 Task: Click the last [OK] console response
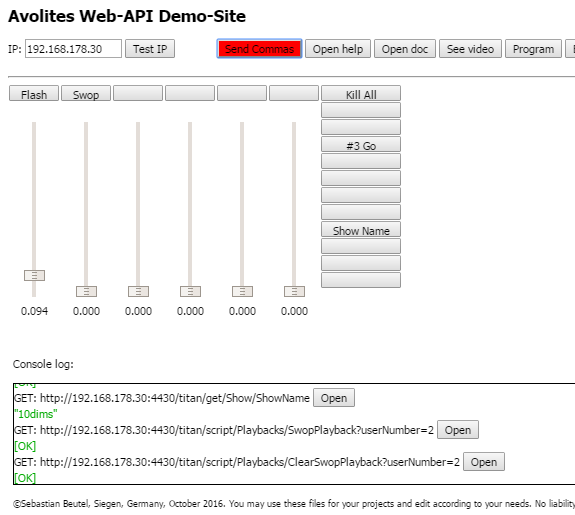[25, 478]
